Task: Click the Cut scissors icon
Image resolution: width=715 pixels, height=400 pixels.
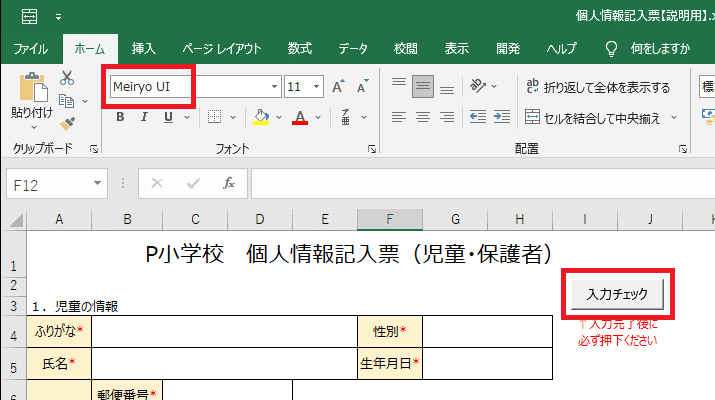Action: (67, 78)
